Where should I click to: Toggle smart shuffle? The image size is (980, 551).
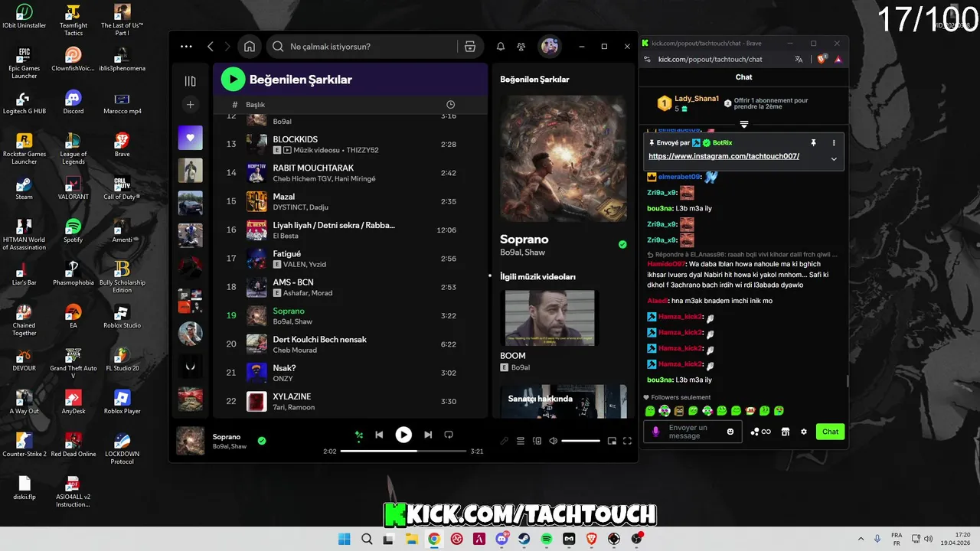[x=358, y=435]
